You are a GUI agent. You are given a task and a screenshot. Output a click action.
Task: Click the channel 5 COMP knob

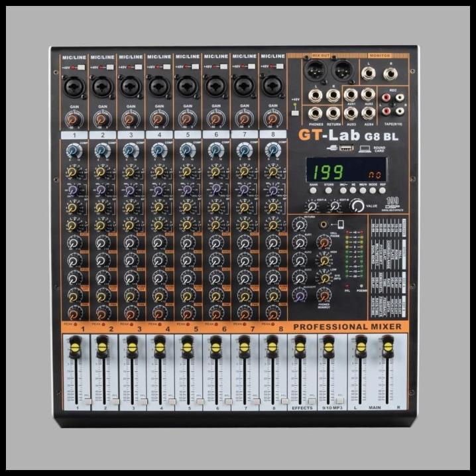(x=187, y=151)
